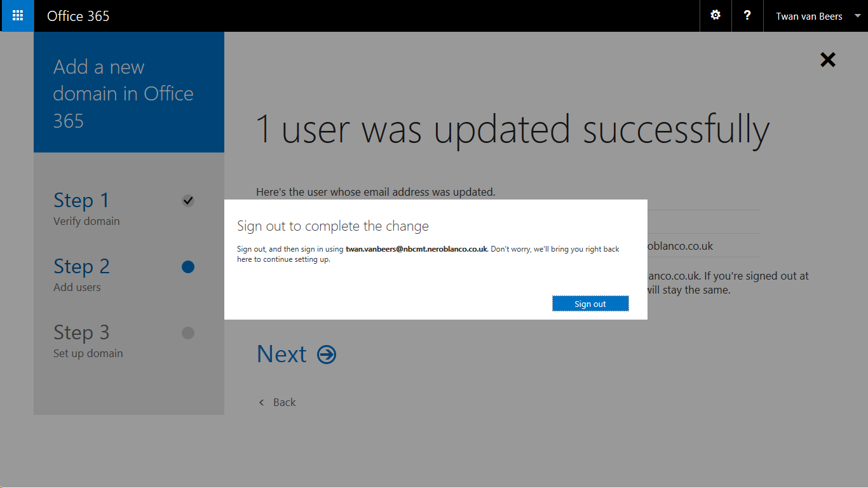Click the Step 1 completed checkmark indicator
Viewport: 868px width, 488px height.
click(x=187, y=201)
